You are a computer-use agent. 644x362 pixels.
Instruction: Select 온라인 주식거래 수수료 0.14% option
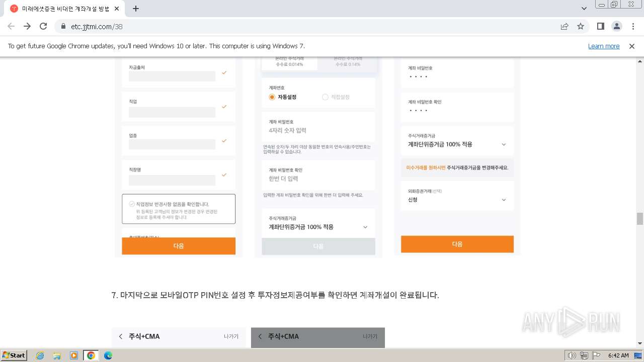348,62
